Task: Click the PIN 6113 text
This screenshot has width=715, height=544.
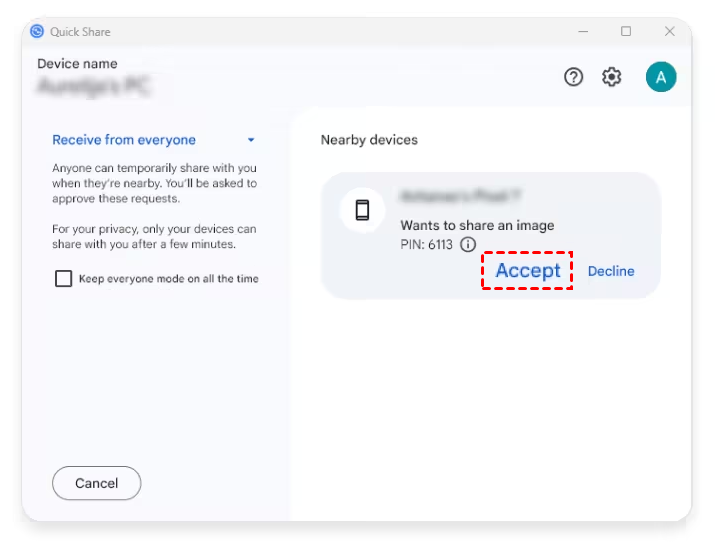Action: coord(427,245)
